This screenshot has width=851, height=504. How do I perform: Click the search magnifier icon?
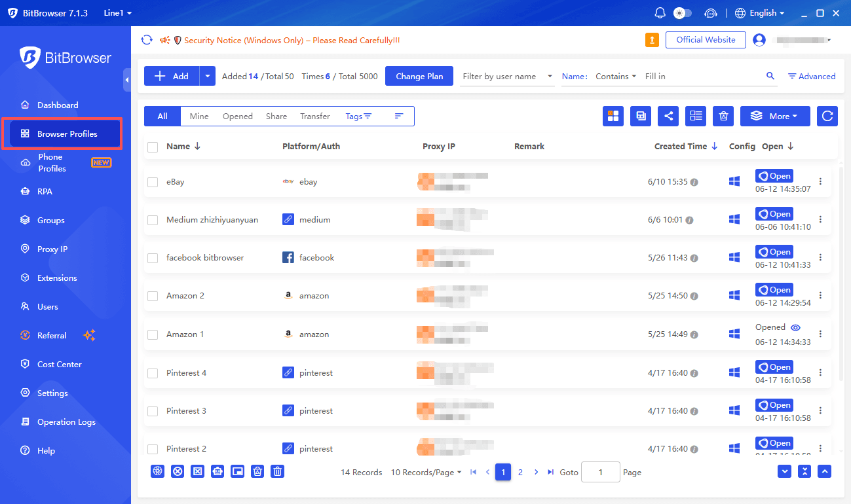pos(770,76)
